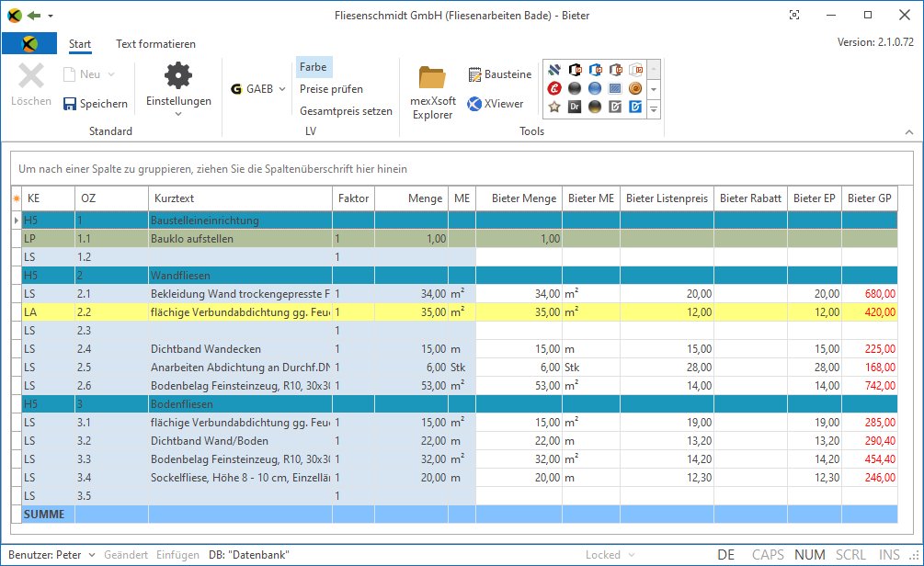The height and width of the screenshot is (566, 924).
Task: Select the blue Office skin icon
Action: pos(595,70)
